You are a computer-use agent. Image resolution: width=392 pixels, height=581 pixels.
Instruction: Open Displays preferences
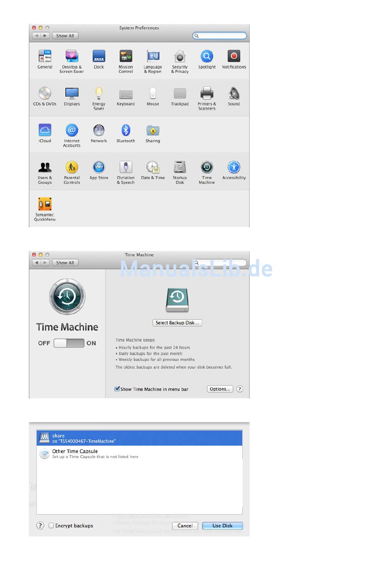(x=72, y=96)
